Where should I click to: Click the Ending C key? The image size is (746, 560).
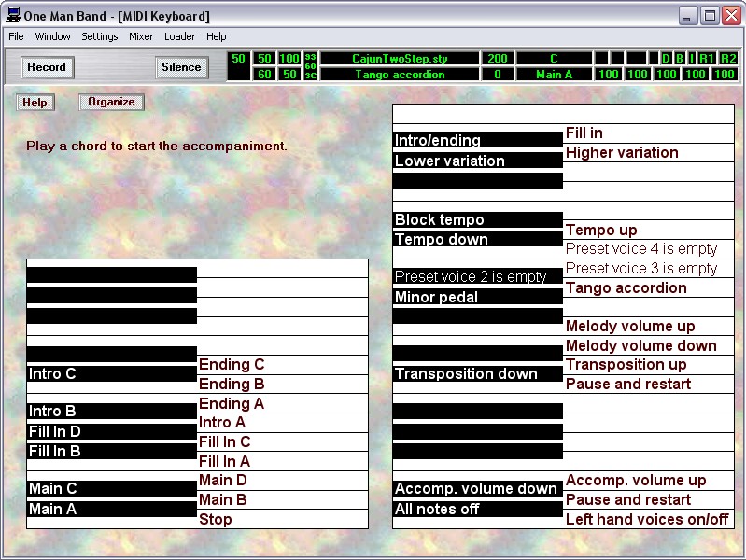[x=283, y=364]
